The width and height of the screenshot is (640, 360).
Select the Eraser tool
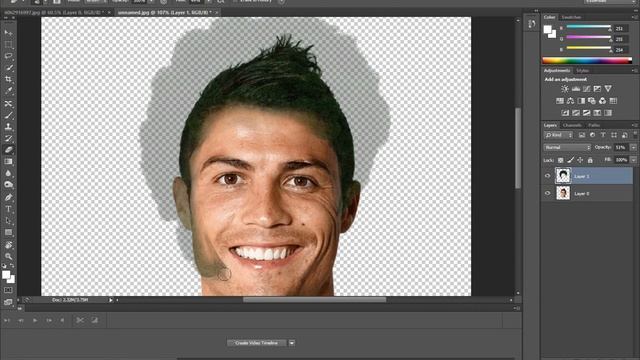(8, 150)
